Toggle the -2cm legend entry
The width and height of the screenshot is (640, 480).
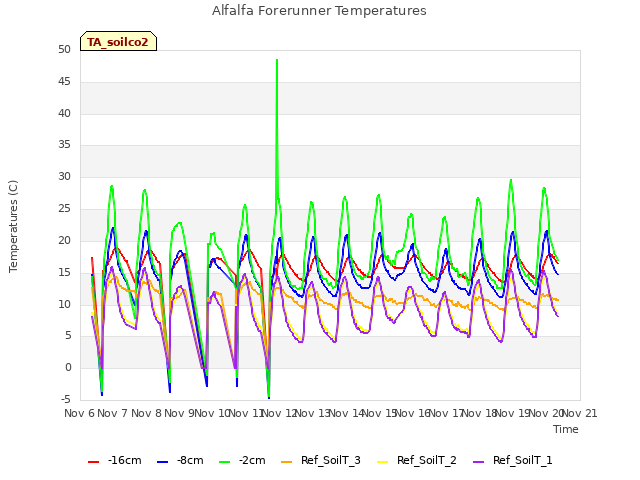tap(242, 460)
